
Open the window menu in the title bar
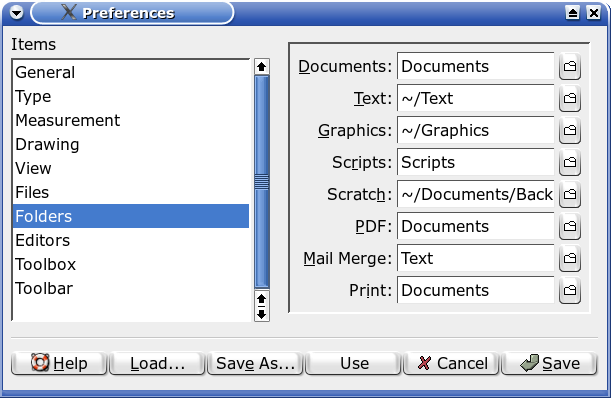[16, 13]
